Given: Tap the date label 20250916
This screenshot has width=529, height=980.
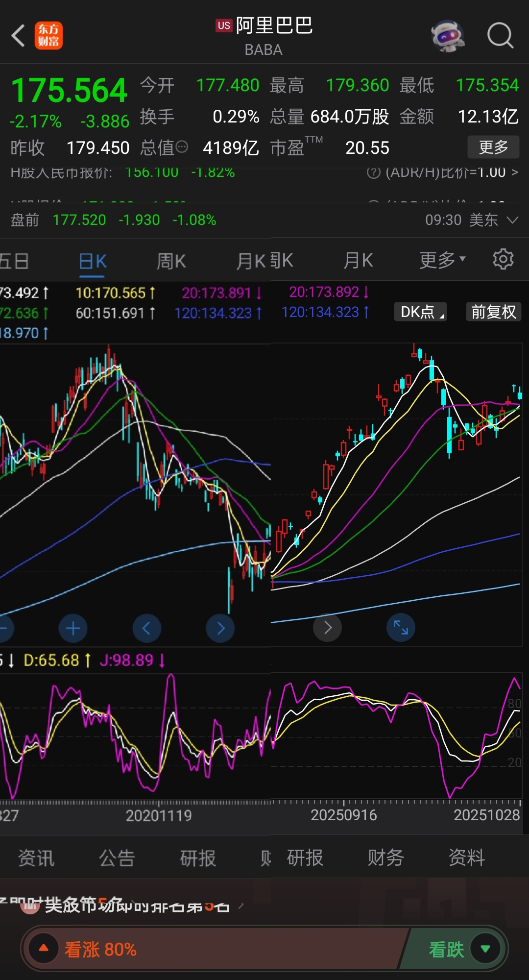Looking at the screenshot, I should (x=343, y=815).
